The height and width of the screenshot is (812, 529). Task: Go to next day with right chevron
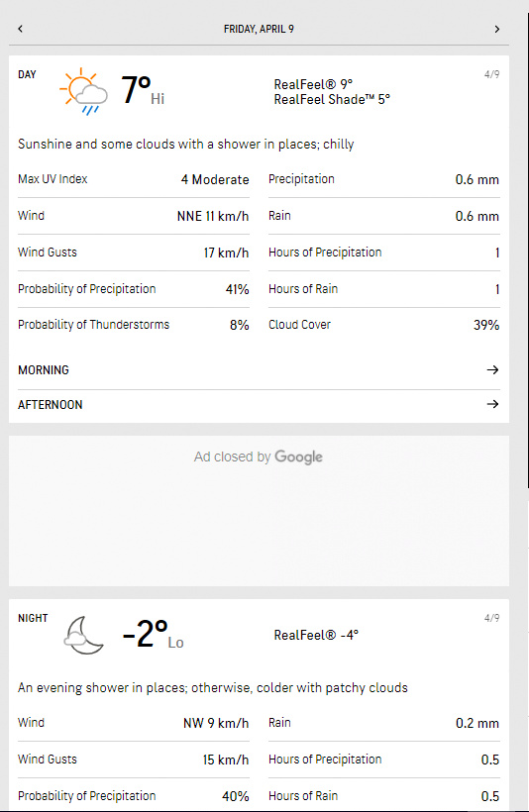[497, 29]
